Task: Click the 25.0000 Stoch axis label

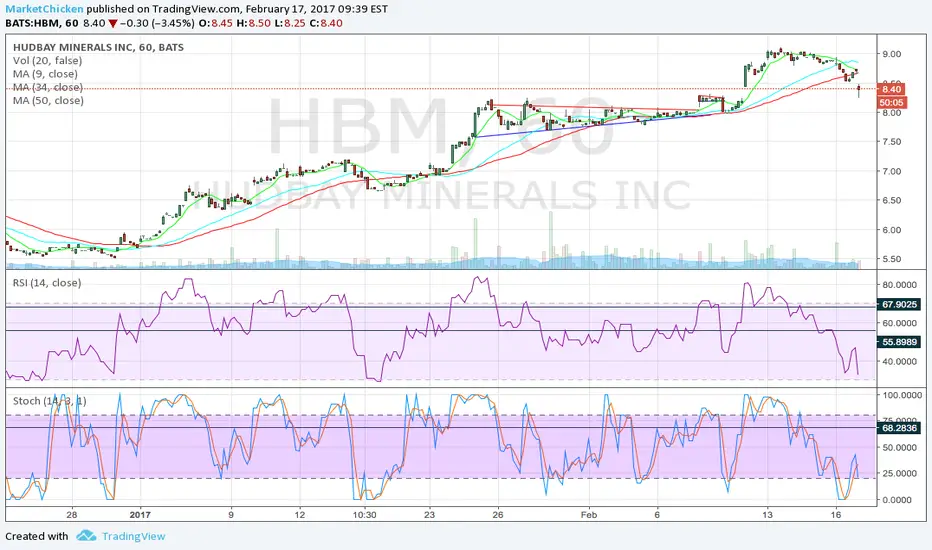Action: click(x=899, y=474)
